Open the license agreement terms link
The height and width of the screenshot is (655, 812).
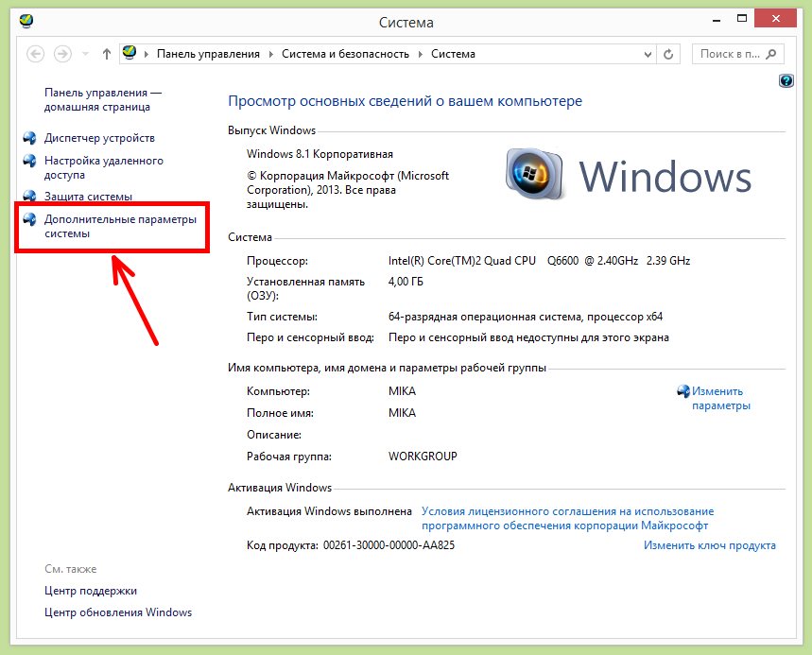[567, 518]
